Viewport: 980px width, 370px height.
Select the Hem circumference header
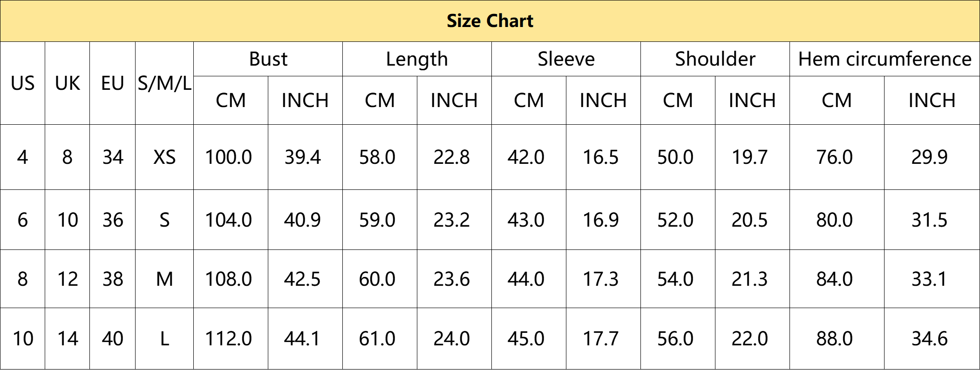pyautogui.click(x=885, y=59)
